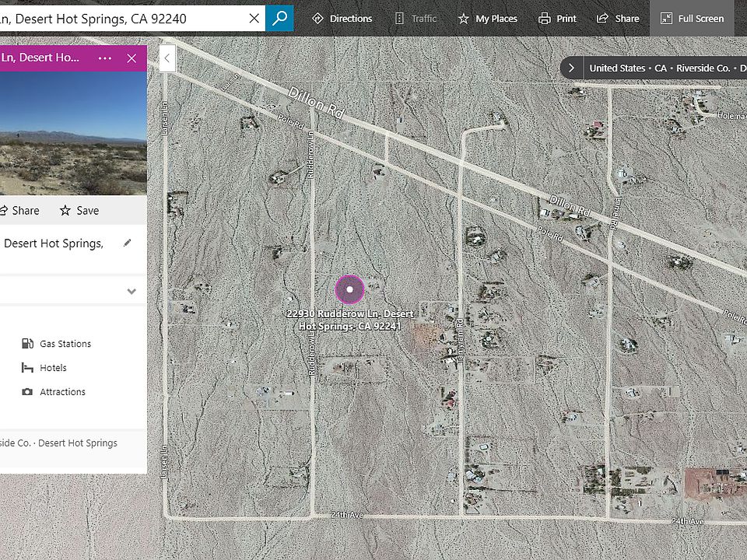747x560 pixels.
Task: Open My Places
Action: (487, 19)
